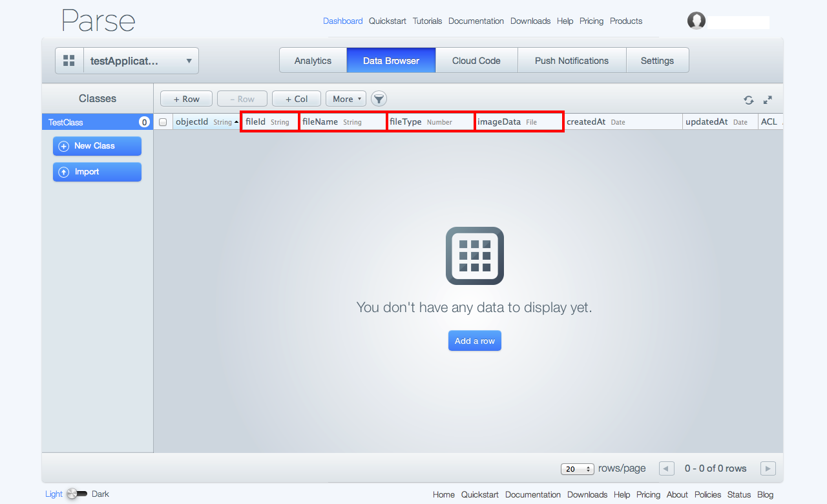
Task: Click the Parse logo
Action: (98, 21)
